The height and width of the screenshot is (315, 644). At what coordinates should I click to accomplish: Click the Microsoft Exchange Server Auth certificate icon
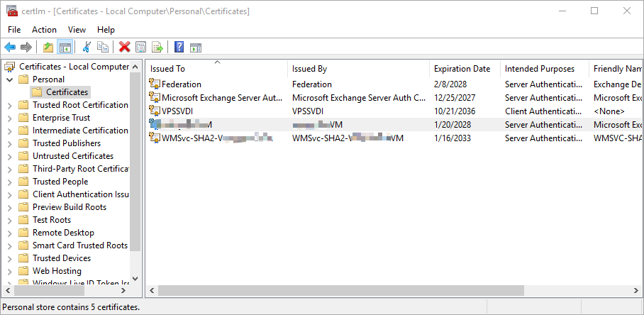pyautogui.click(x=155, y=98)
